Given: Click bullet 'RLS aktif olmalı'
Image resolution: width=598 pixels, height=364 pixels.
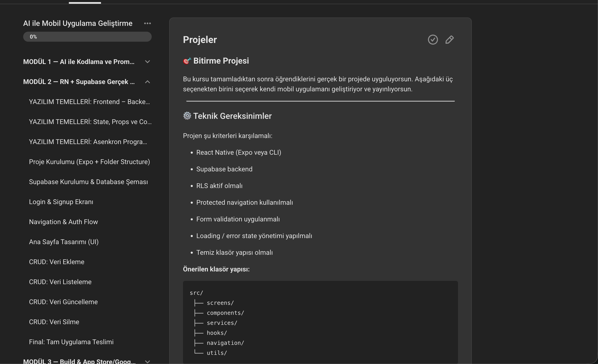Looking at the screenshot, I should (x=219, y=186).
